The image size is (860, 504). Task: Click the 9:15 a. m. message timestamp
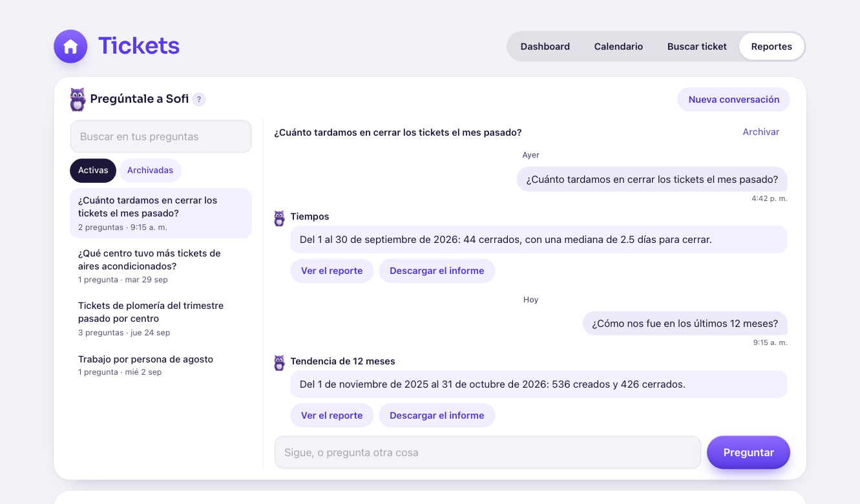[x=770, y=342]
